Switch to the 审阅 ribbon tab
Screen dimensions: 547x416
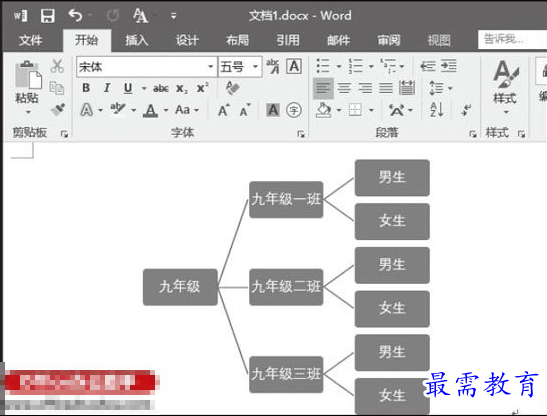point(389,40)
